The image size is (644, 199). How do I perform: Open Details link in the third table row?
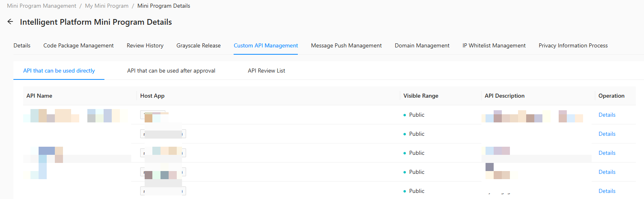click(x=607, y=153)
